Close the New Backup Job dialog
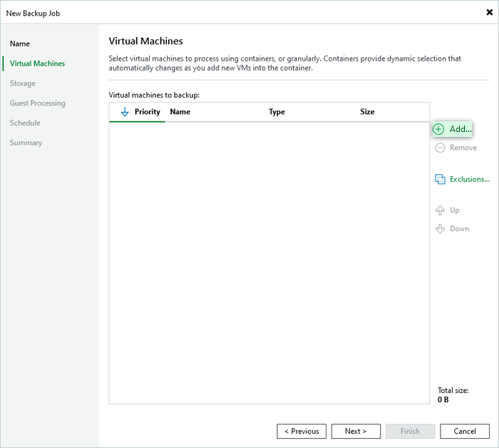 (x=489, y=12)
